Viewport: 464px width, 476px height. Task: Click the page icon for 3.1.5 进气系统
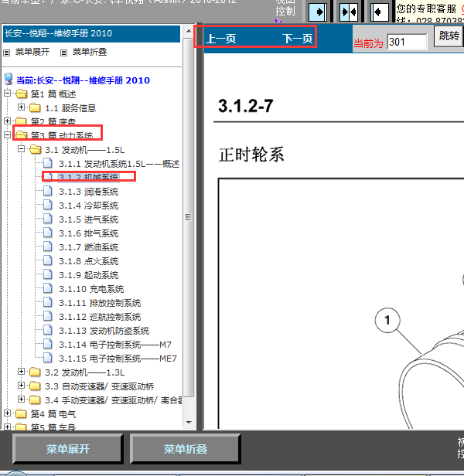[48, 219]
